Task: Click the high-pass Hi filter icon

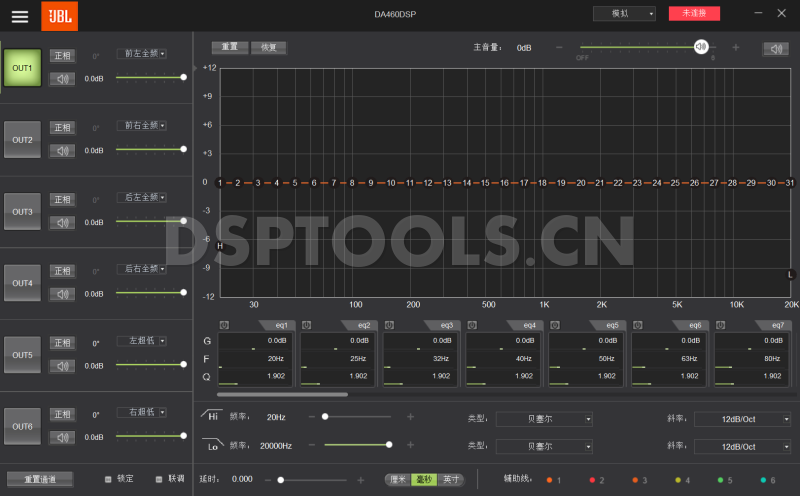Action: 212,416
